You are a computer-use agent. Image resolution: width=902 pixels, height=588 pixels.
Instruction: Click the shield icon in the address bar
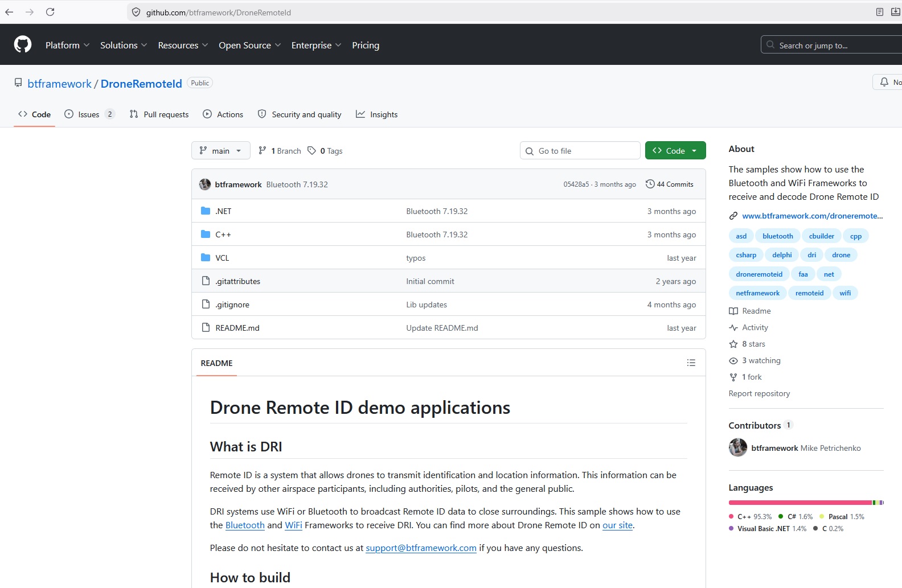tap(136, 12)
